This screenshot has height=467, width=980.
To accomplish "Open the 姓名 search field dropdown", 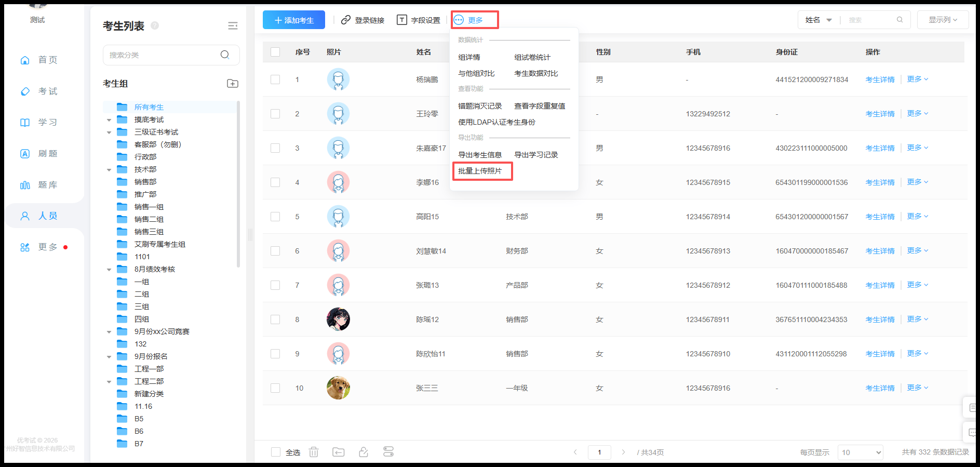I will 818,20.
